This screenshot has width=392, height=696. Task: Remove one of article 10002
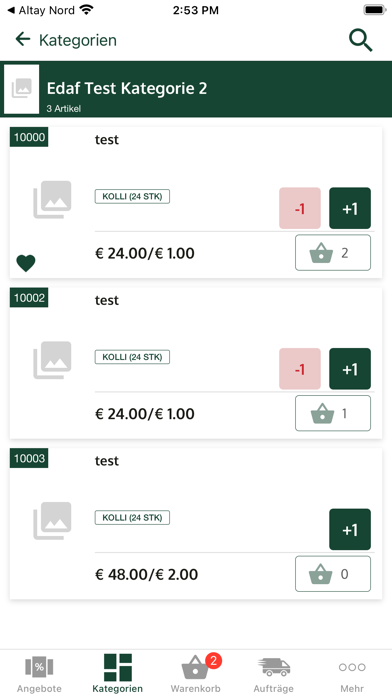(x=300, y=369)
